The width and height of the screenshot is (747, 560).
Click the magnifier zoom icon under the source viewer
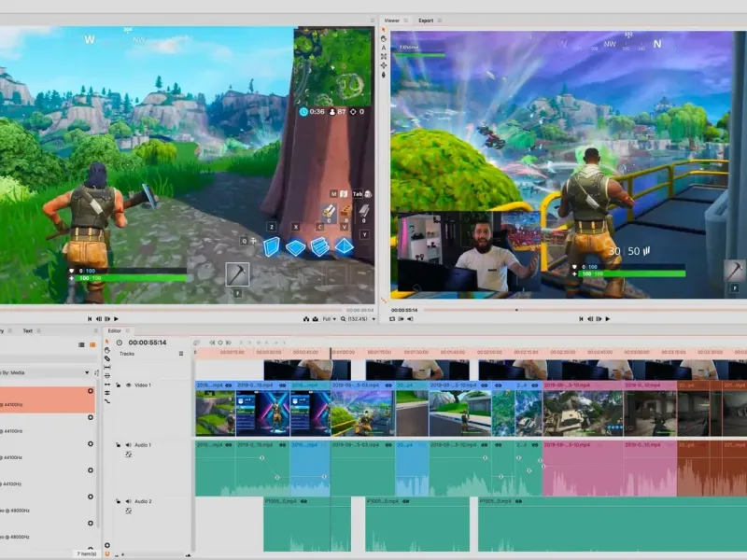coord(343,319)
